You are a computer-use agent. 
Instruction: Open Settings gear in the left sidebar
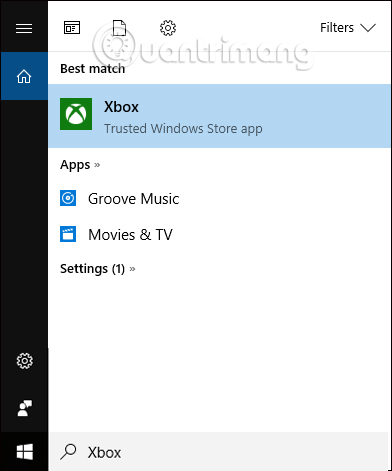[25, 361]
